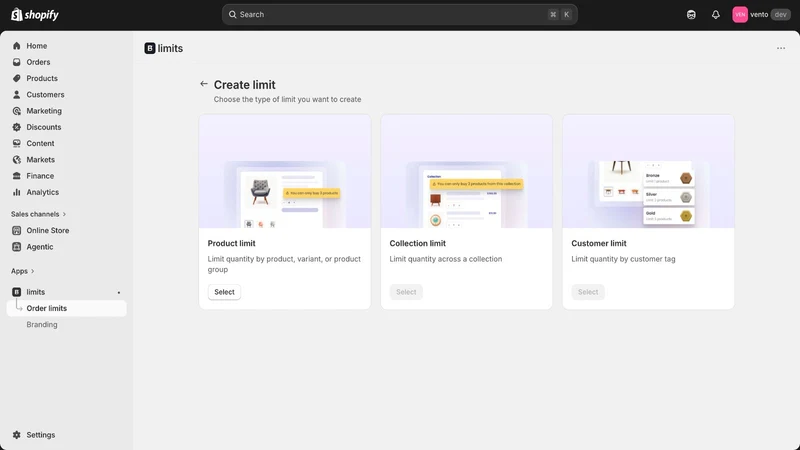This screenshot has height=450, width=800.
Task: Click the Search input field
Action: [399, 15]
